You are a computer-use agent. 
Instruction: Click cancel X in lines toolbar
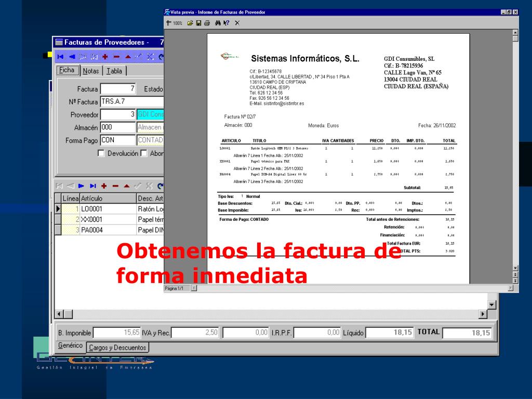point(149,186)
